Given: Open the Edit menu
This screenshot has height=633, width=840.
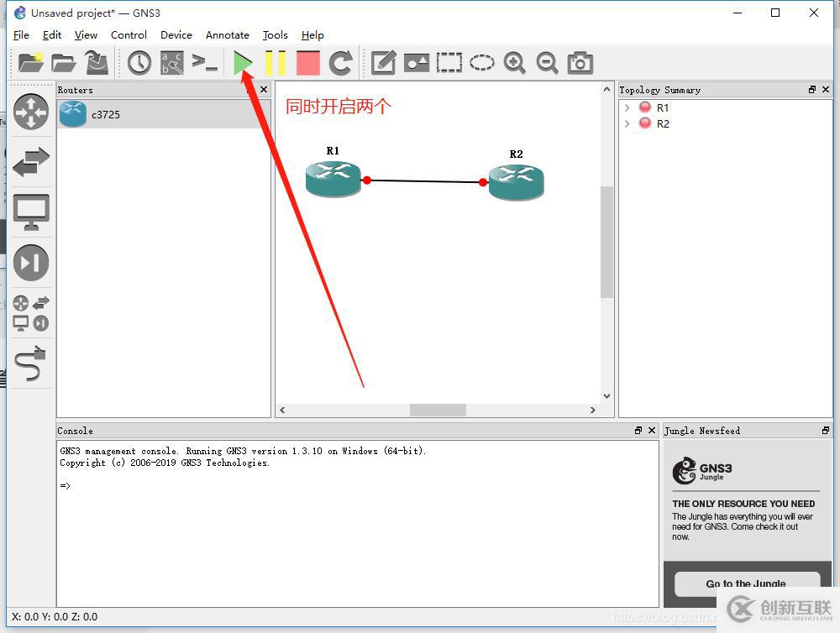Looking at the screenshot, I should click(52, 34).
